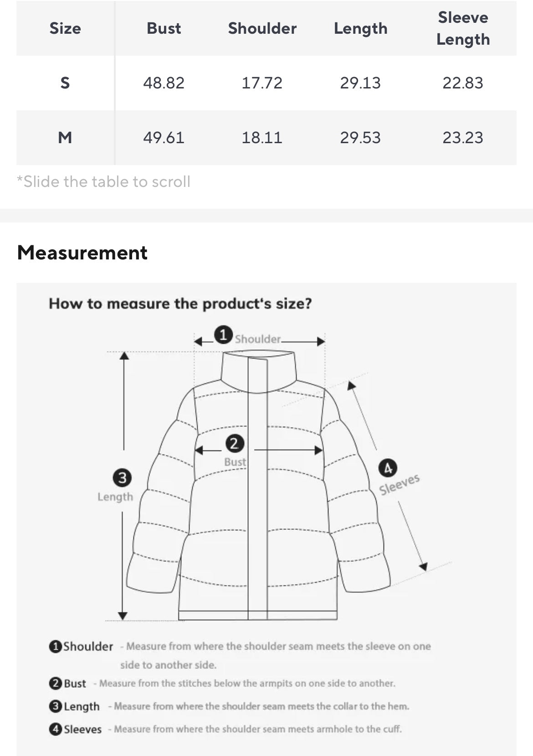Select the M size row label

pos(65,137)
